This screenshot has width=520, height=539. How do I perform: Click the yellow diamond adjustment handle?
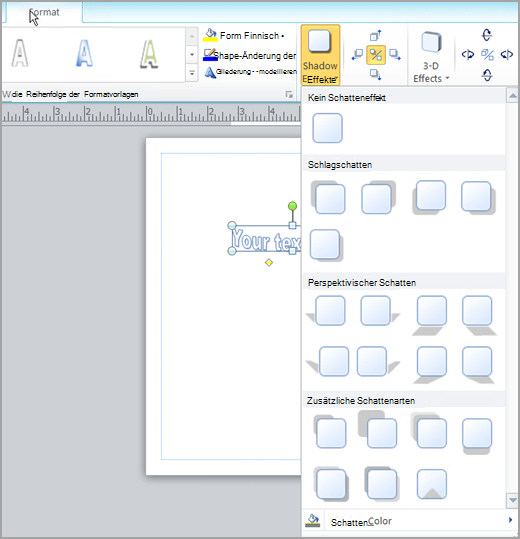pos(269,263)
